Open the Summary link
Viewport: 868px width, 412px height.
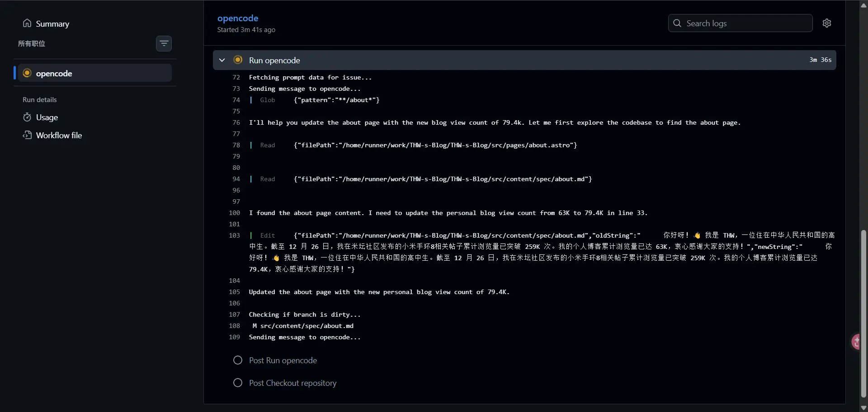tap(52, 23)
